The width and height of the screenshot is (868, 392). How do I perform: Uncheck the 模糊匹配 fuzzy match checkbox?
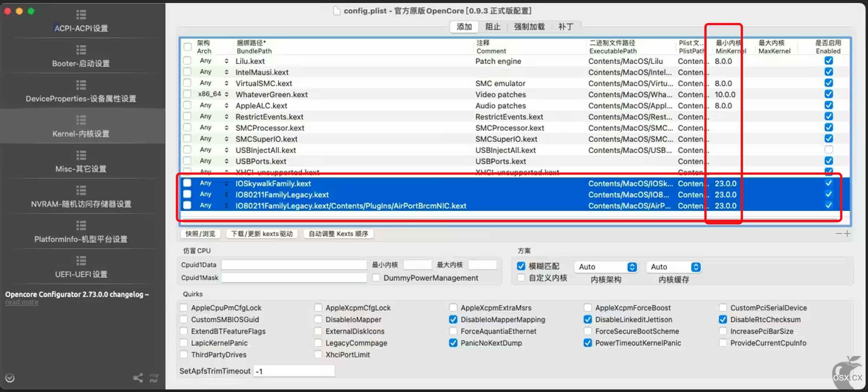pos(521,266)
